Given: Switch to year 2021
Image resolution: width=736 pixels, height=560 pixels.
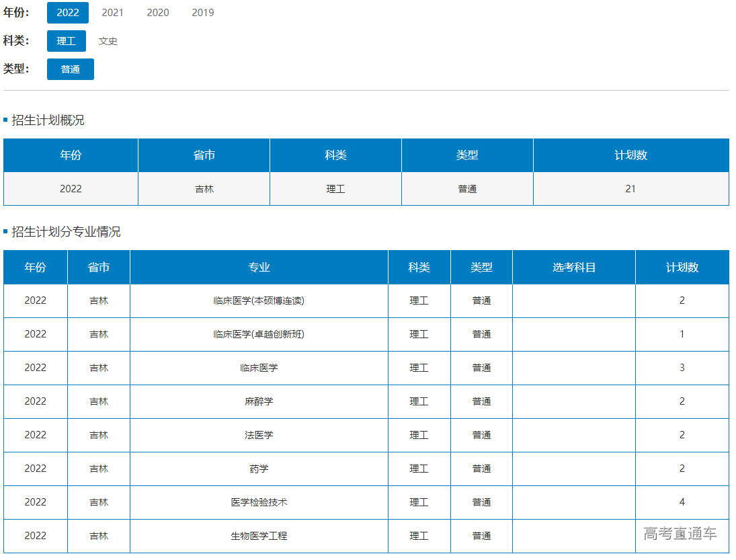Looking at the screenshot, I should pyautogui.click(x=112, y=13).
